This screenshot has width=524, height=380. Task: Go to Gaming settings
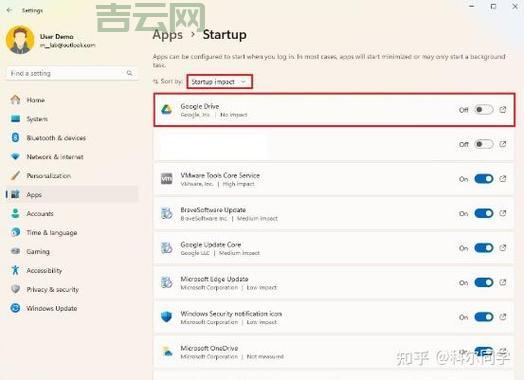(38, 252)
